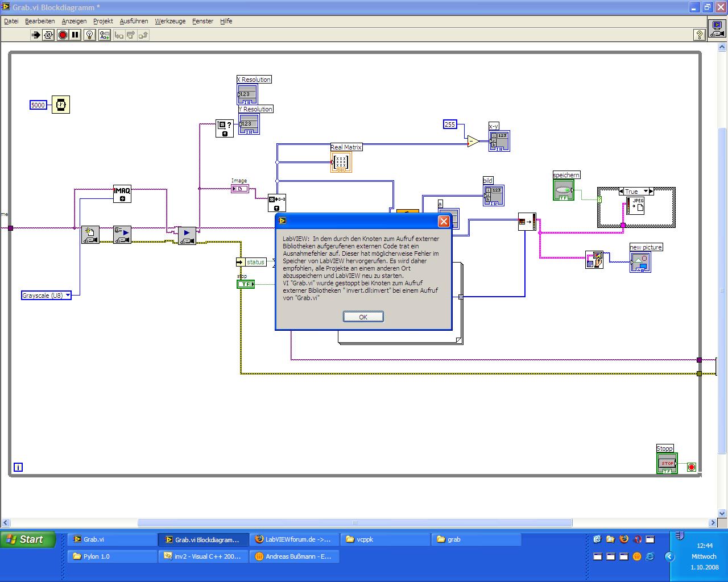Select the Wait (ms) timer node
The width and height of the screenshot is (728, 582).
click(x=61, y=105)
